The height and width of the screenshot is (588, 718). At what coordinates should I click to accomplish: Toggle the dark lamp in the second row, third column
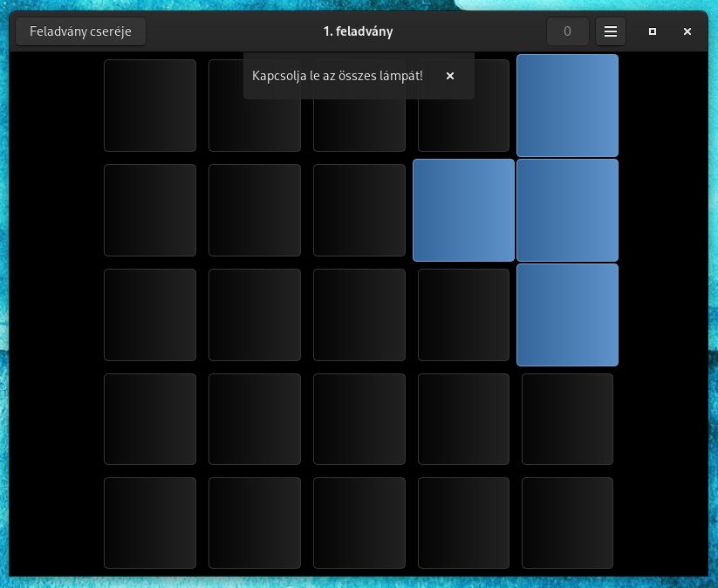click(359, 210)
